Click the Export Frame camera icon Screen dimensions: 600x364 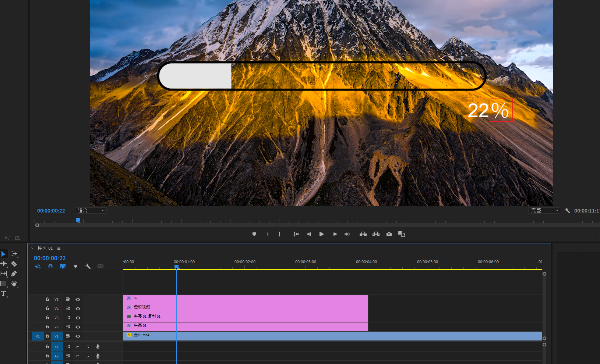pos(389,234)
